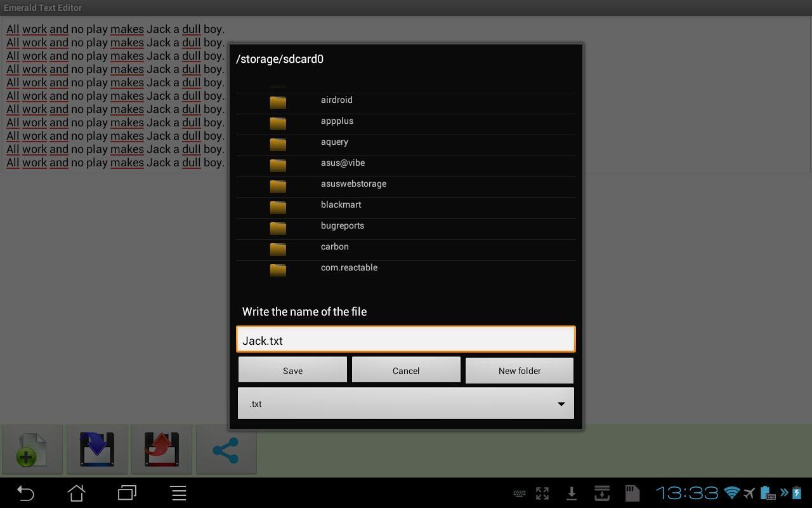Image resolution: width=812 pixels, height=508 pixels.
Task: Open the carbon folder icon
Action: [278, 249]
